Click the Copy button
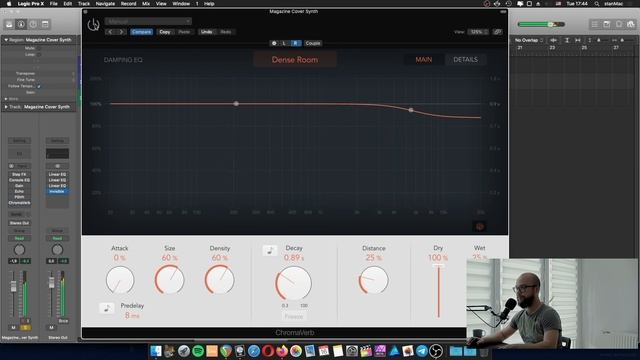This screenshot has width=640, height=360. (165, 32)
